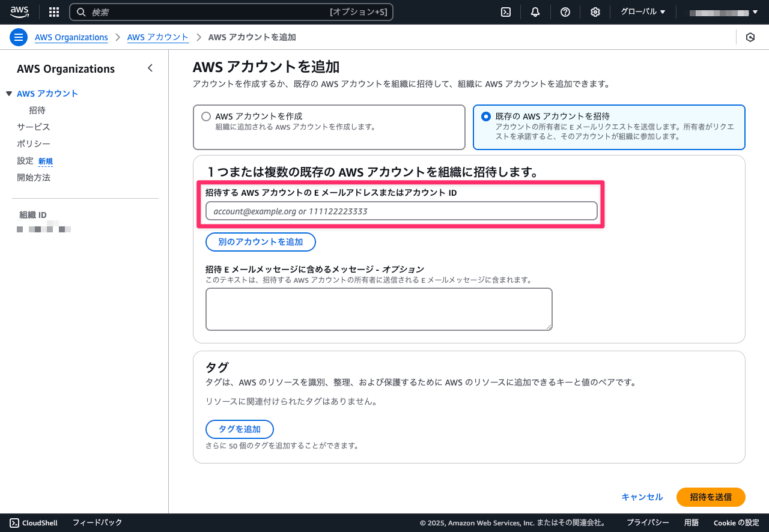Screen dimensions: 769x532
Task: Click the AWS アカウントを追加 page heading
Action: click(266, 67)
